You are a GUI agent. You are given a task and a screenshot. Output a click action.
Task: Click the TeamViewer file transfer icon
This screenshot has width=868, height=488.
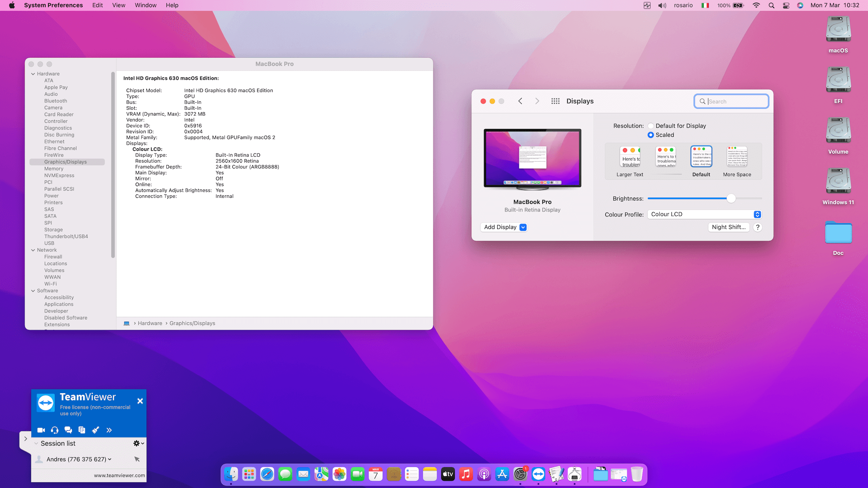[x=82, y=430]
